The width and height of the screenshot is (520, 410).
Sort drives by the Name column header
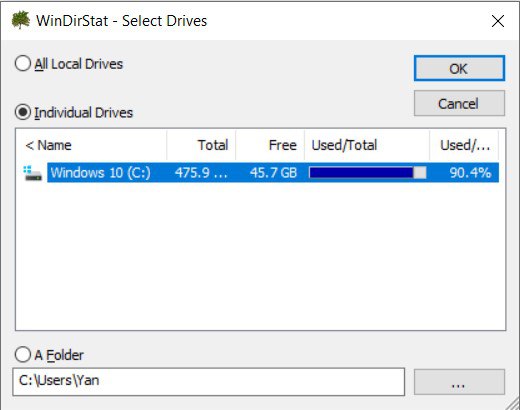click(91, 145)
